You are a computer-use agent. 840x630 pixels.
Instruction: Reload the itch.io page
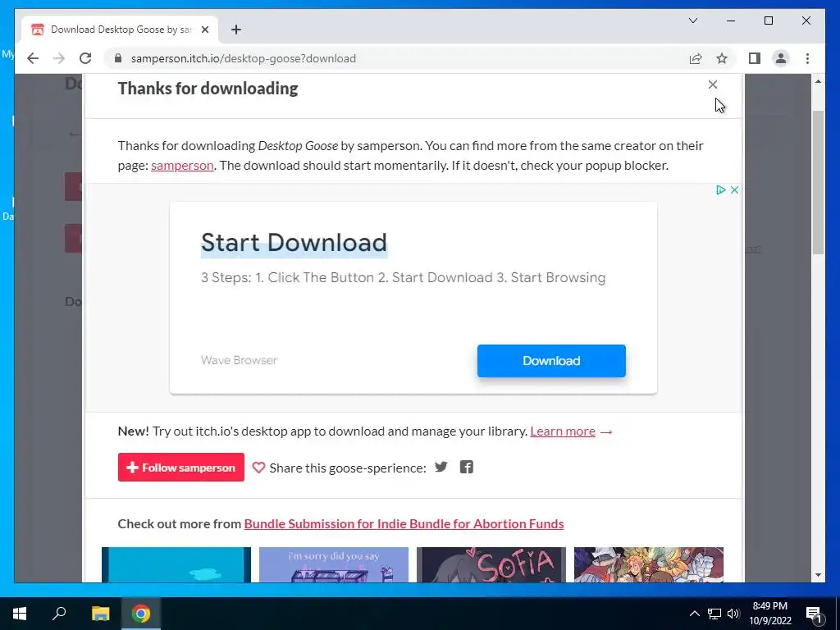(x=85, y=58)
